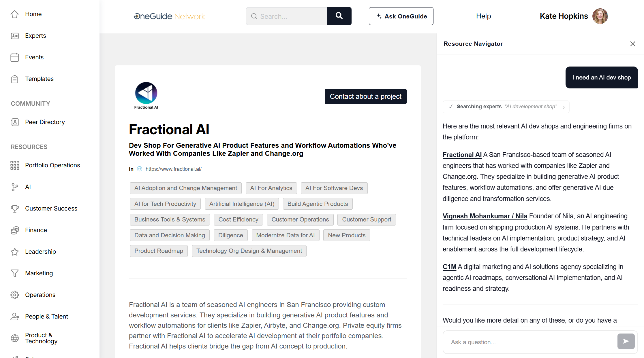Expand the Searching experts step chevron
Screen dimensions: 644x358
564,107
